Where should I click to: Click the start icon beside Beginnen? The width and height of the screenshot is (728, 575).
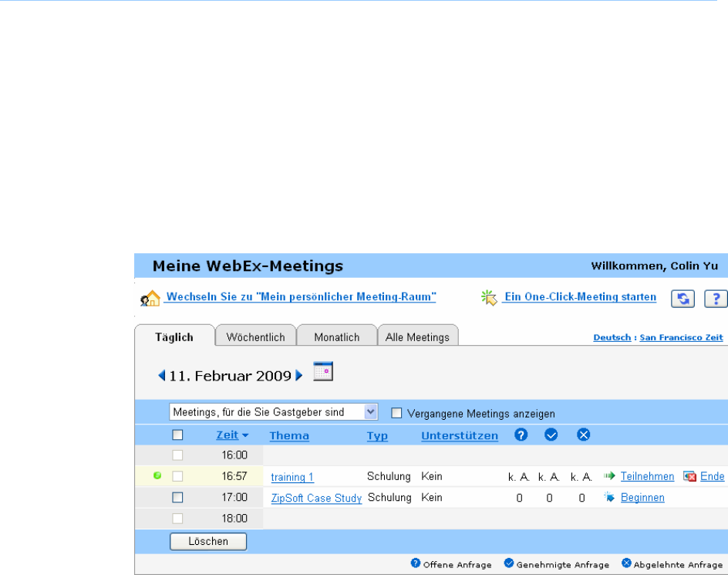(x=609, y=497)
